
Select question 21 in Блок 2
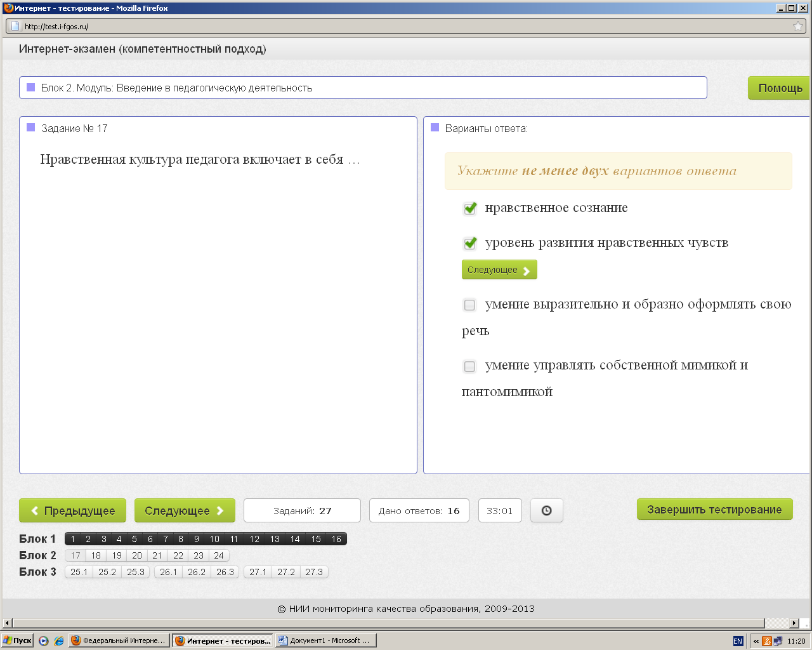pyautogui.click(x=157, y=555)
